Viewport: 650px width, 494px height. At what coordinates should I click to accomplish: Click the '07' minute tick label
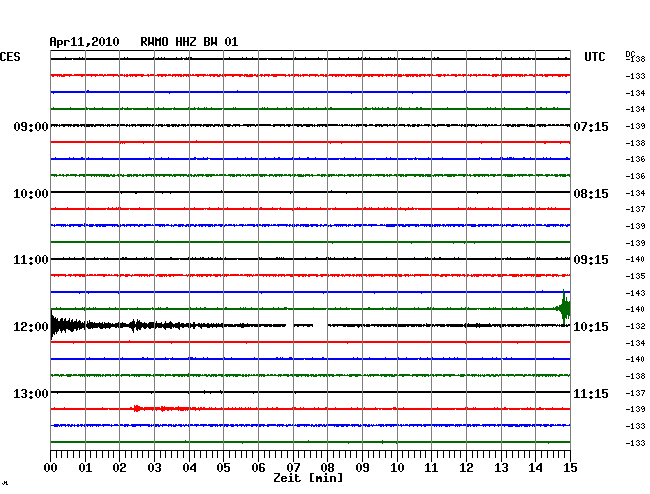tap(293, 468)
